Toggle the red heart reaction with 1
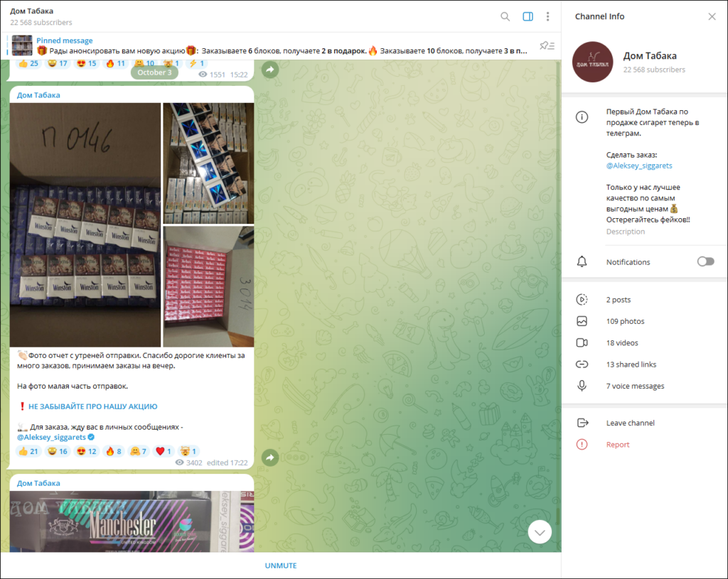This screenshot has width=728, height=579. point(164,451)
